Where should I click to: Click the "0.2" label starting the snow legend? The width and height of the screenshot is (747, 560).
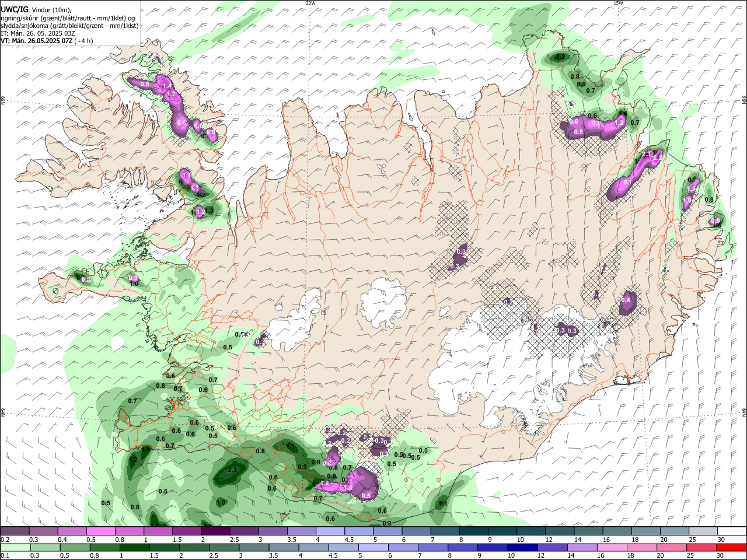(x=5, y=540)
